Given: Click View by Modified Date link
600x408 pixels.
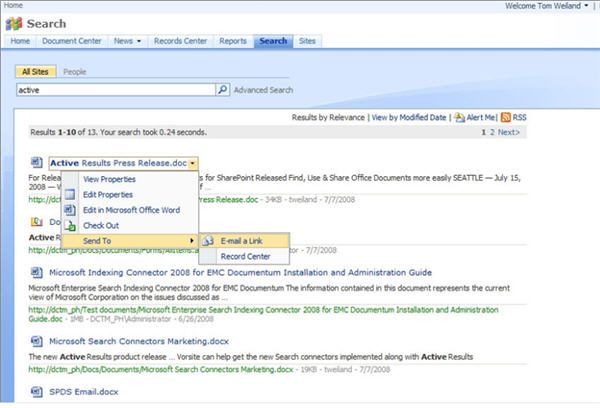Looking at the screenshot, I should 409,118.
